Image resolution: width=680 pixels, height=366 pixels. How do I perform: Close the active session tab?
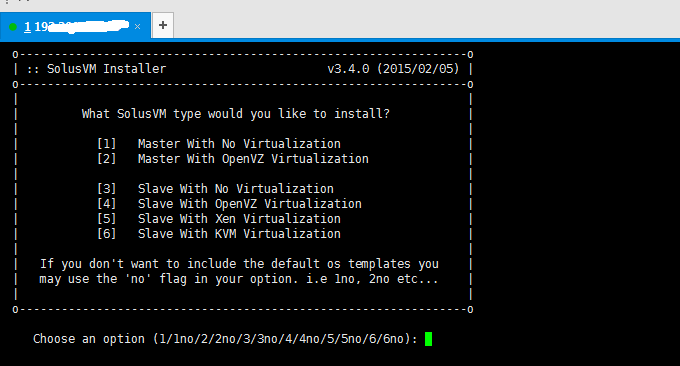point(137,26)
